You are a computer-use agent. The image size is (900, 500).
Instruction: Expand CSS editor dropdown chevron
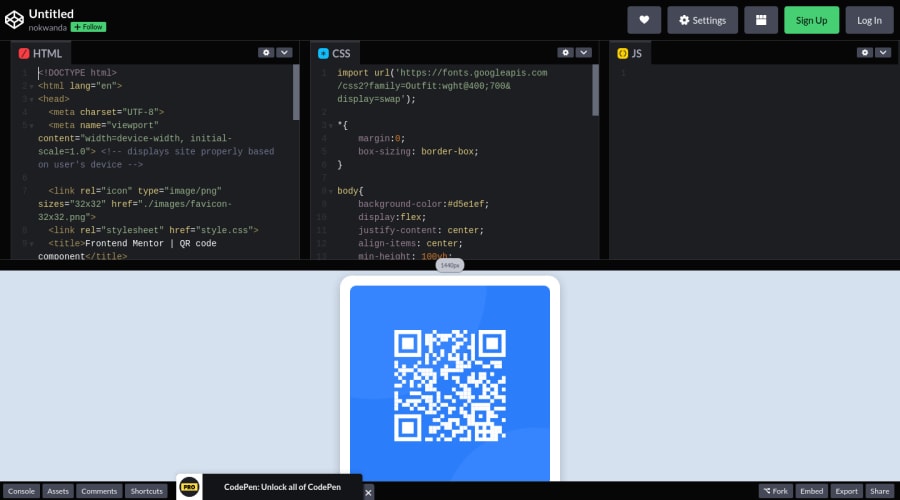(584, 52)
